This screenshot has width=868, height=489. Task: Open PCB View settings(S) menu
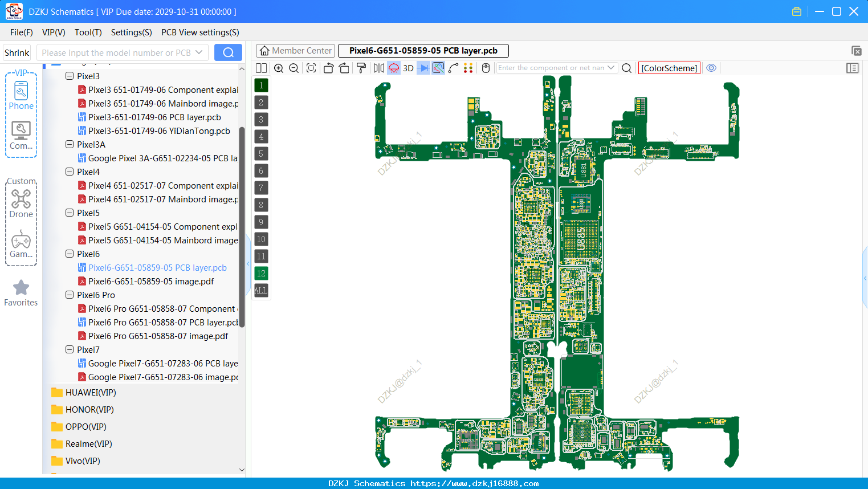tap(200, 32)
